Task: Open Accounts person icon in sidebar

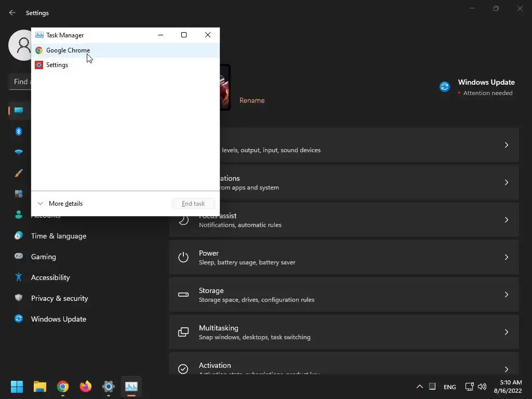Action: point(19,215)
